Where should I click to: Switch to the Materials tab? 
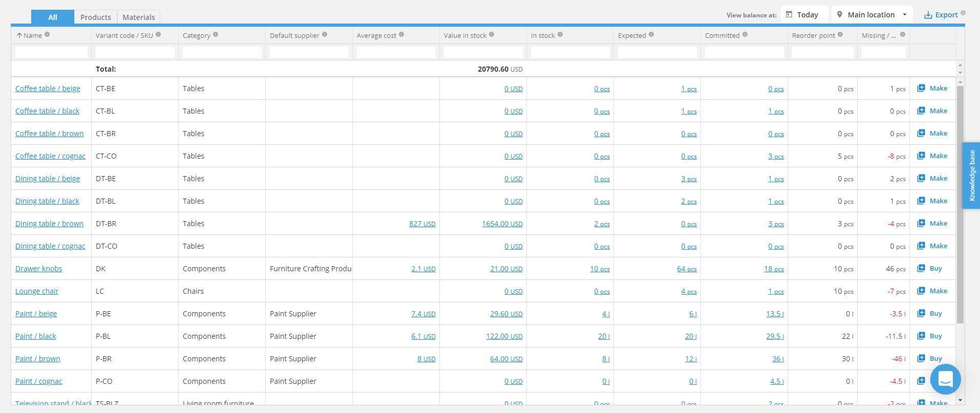click(x=139, y=17)
